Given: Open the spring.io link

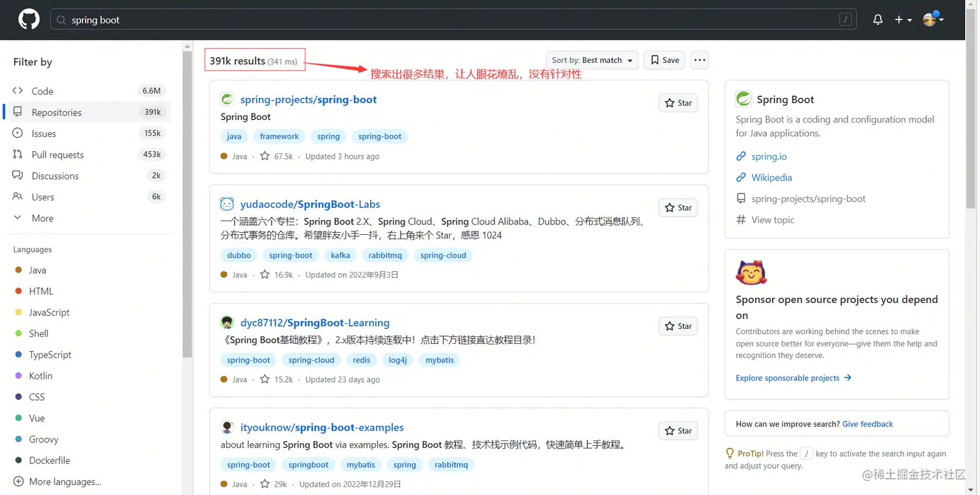Looking at the screenshot, I should coord(769,156).
